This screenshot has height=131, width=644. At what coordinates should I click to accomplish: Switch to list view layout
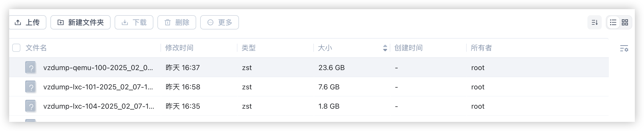click(613, 22)
